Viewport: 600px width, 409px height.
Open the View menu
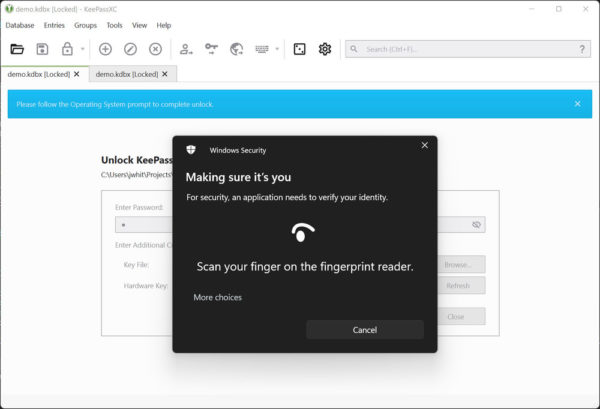pyautogui.click(x=139, y=25)
